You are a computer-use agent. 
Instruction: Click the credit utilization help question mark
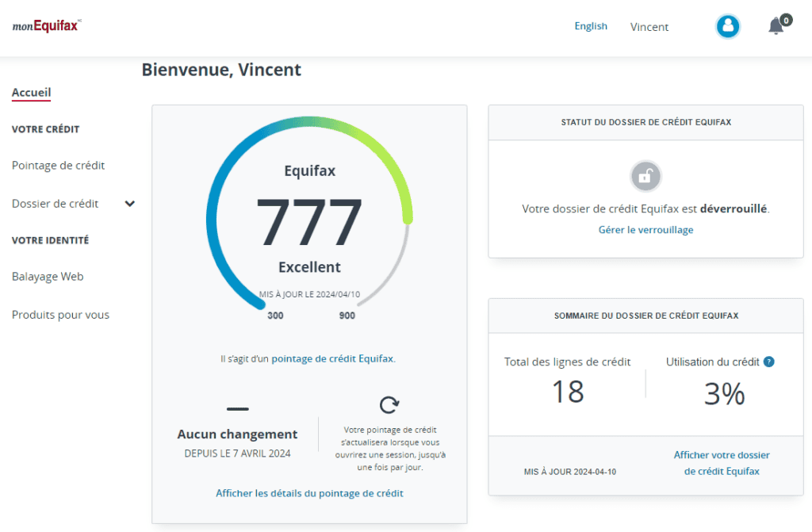click(x=768, y=362)
